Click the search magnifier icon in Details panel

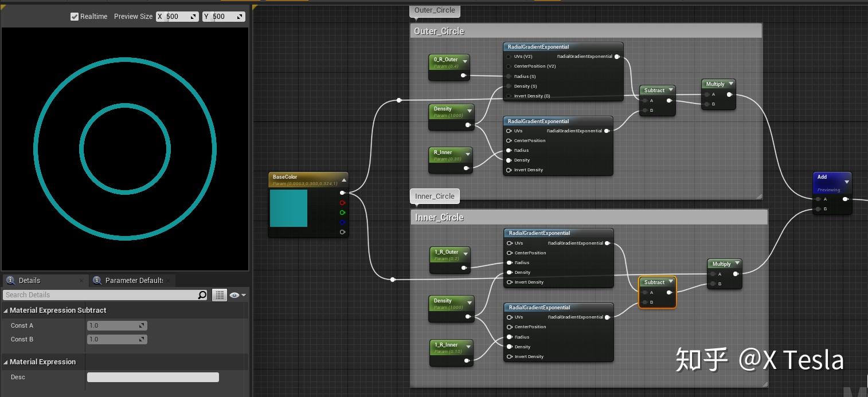[x=202, y=294]
